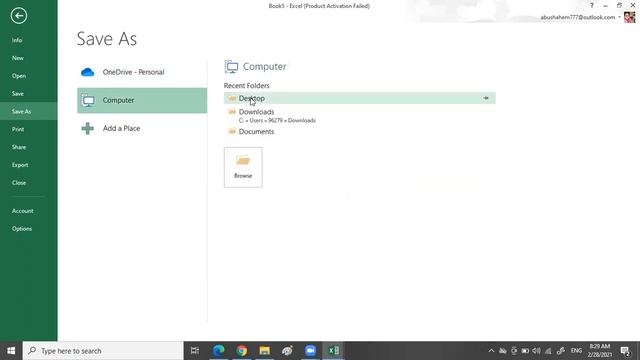The image size is (640, 360).
Task: Show hidden system tray icons
Action: click(491, 351)
